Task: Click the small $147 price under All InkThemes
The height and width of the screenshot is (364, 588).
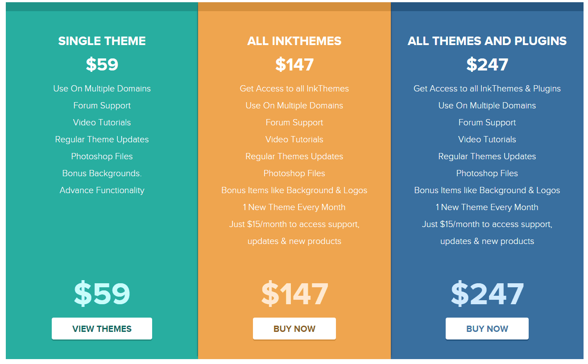Action: (294, 65)
